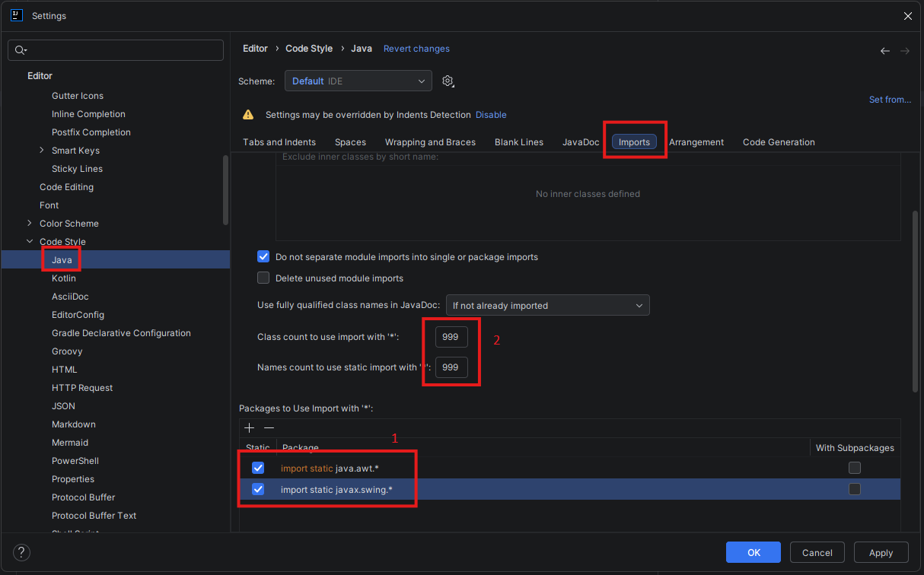Toggle With Subpackages for java.awt row
This screenshot has height=575, width=924.
(x=855, y=468)
